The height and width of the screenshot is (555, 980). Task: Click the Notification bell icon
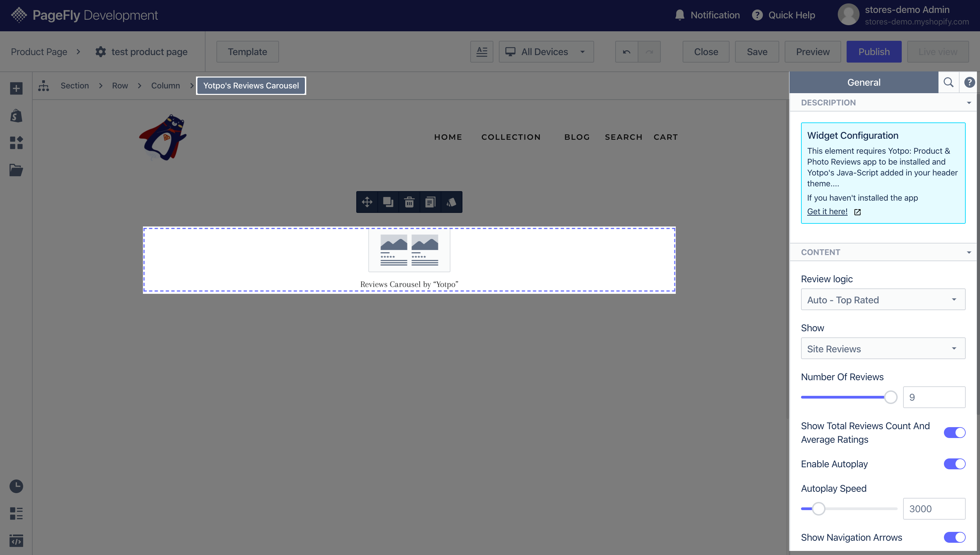pos(680,15)
